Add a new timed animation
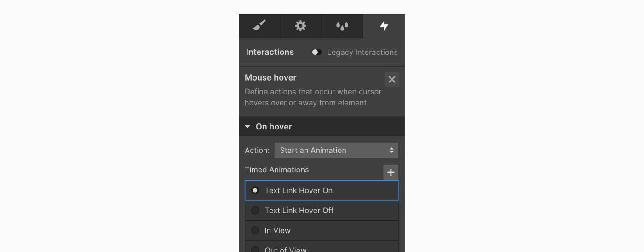 pyautogui.click(x=391, y=172)
